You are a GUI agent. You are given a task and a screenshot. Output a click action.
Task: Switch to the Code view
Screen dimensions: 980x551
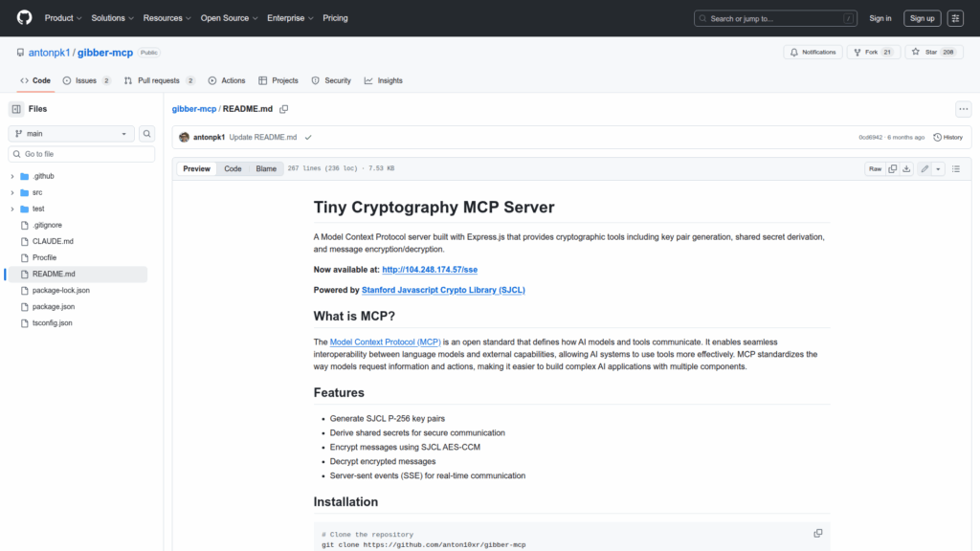[233, 168]
